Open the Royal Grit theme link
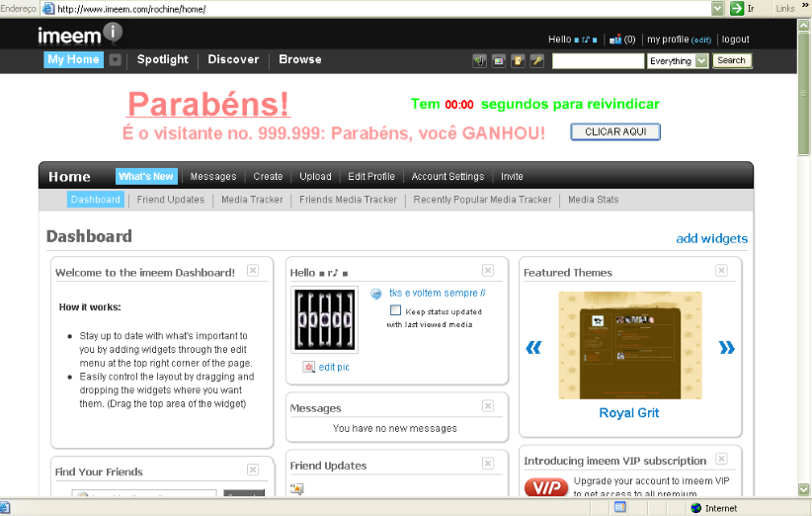The image size is (812, 516). [x=629, y=413]
